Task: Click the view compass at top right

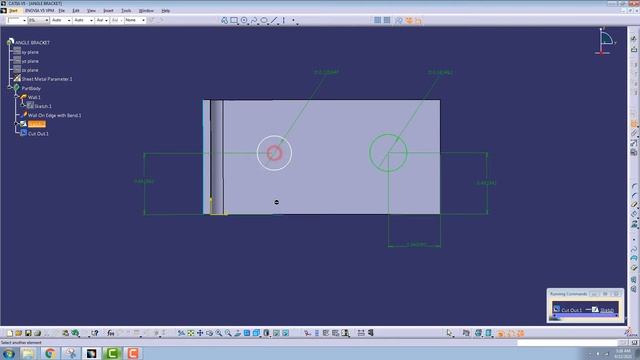Action: point(606,42)
